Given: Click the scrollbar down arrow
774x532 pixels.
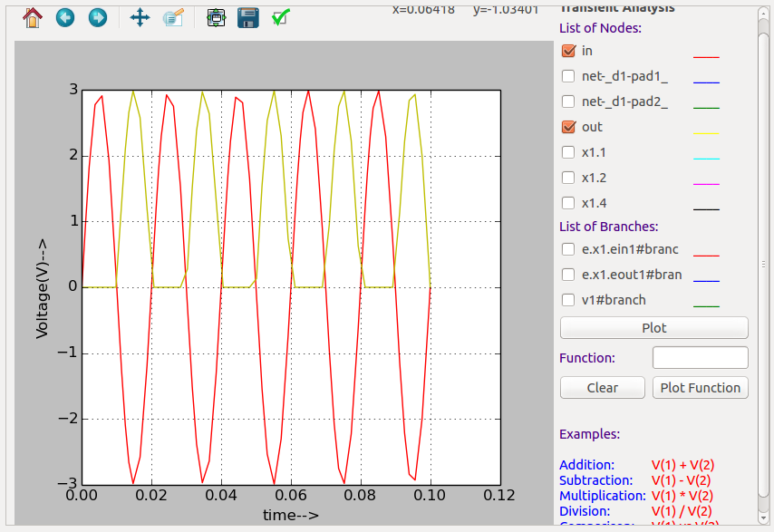Looking at the screenshot, I should 764,518.
